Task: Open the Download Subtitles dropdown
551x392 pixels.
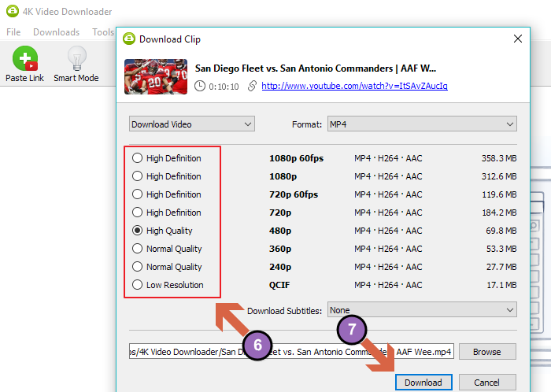Action: (421, 310)
